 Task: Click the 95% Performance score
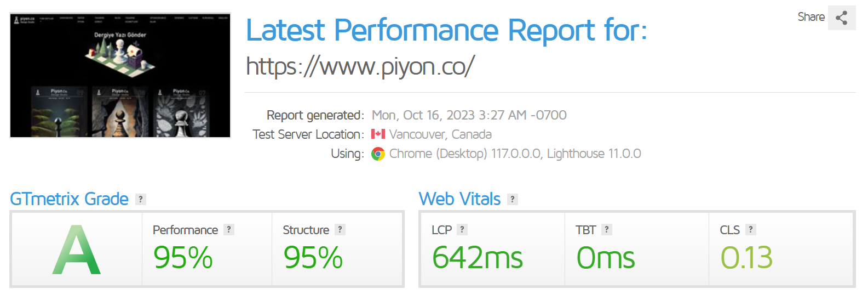coord(183,257)
